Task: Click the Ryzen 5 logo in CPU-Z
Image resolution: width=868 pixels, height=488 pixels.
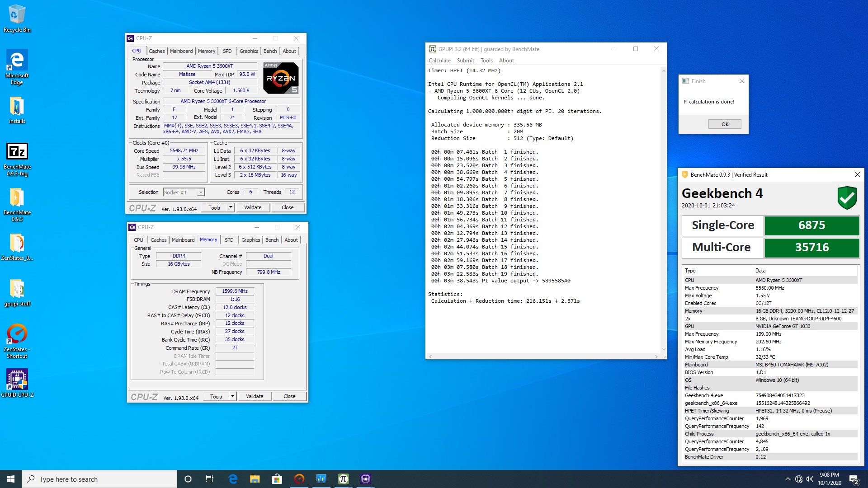Action: [281, 78]
